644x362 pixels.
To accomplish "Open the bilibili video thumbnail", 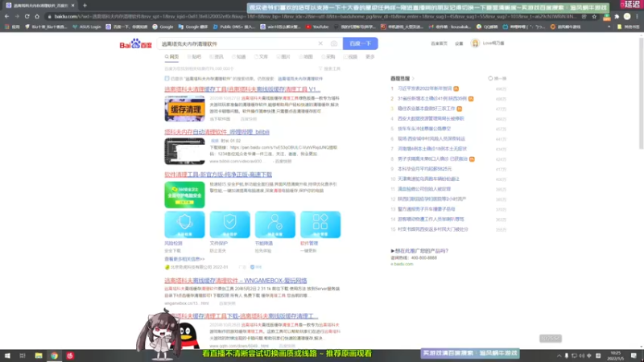I will [184, 151].
